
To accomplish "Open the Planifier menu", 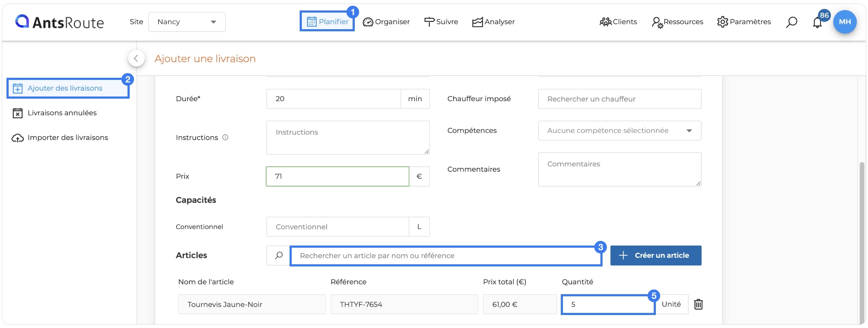I will coord(327,22).
